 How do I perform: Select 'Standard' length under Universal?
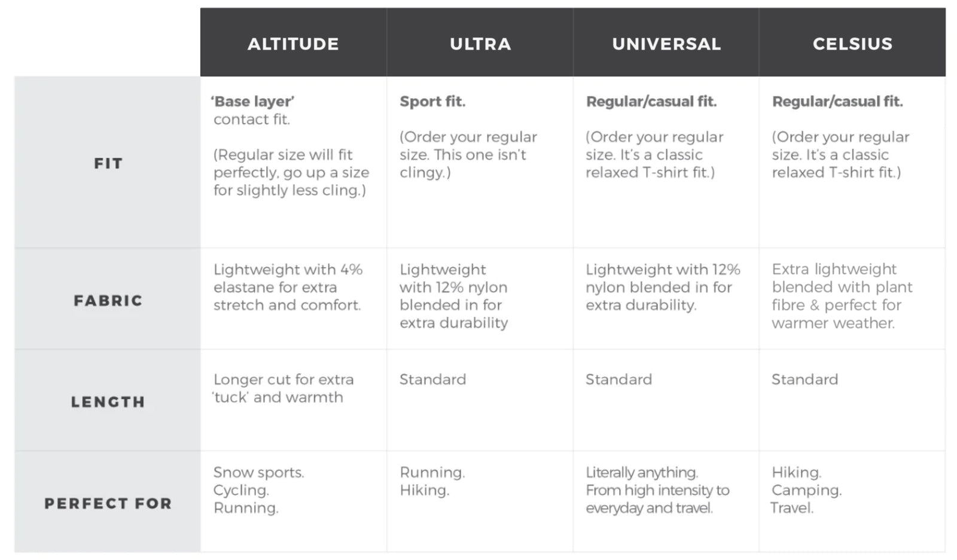click(x=618, y=380)
